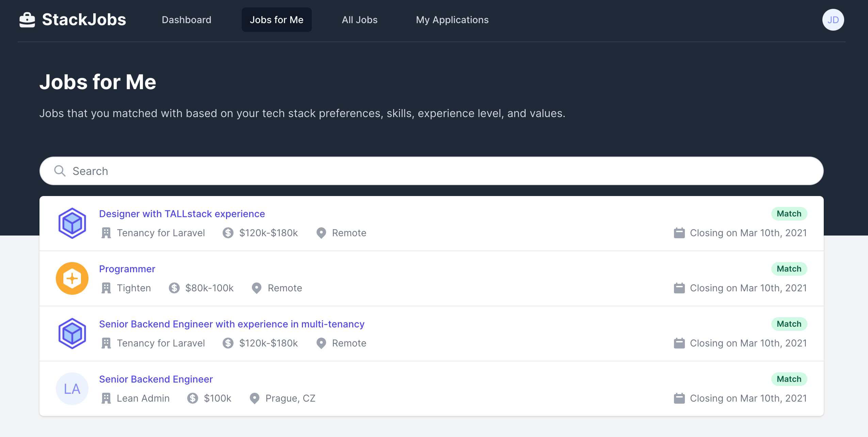Expand the Jobs for Me dropdown in navbar
Viewport: 868px width, 437px height.
(276, 19)
